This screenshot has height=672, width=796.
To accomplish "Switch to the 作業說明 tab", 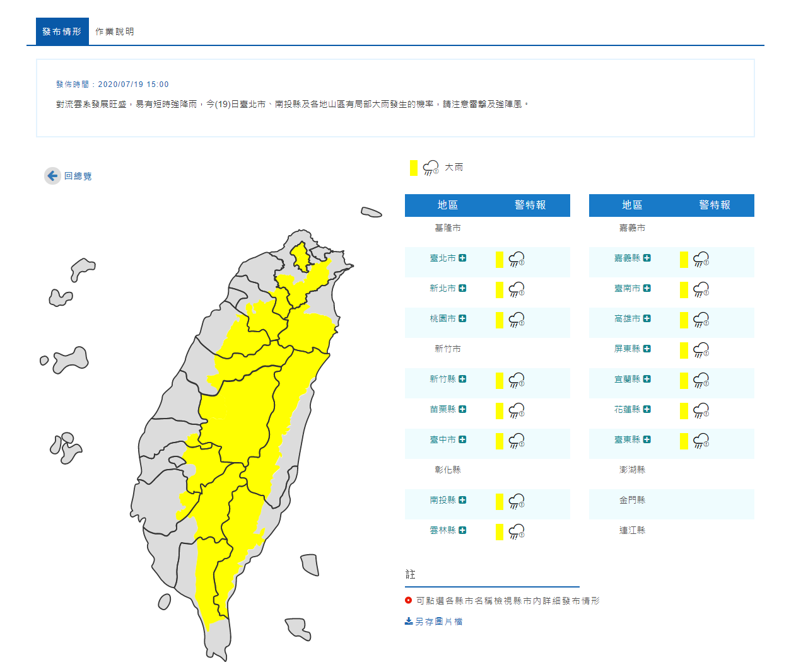I will click(x=114, y=32).
